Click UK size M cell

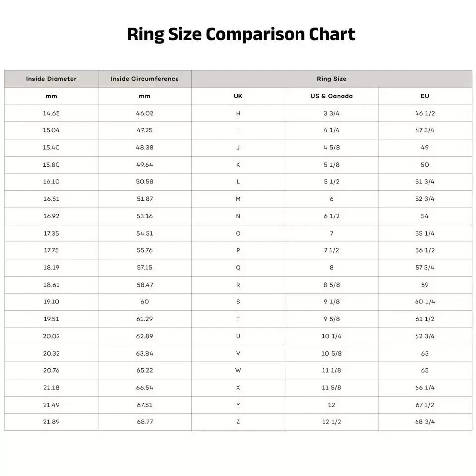pyautogui.click(x=238, y=199)
